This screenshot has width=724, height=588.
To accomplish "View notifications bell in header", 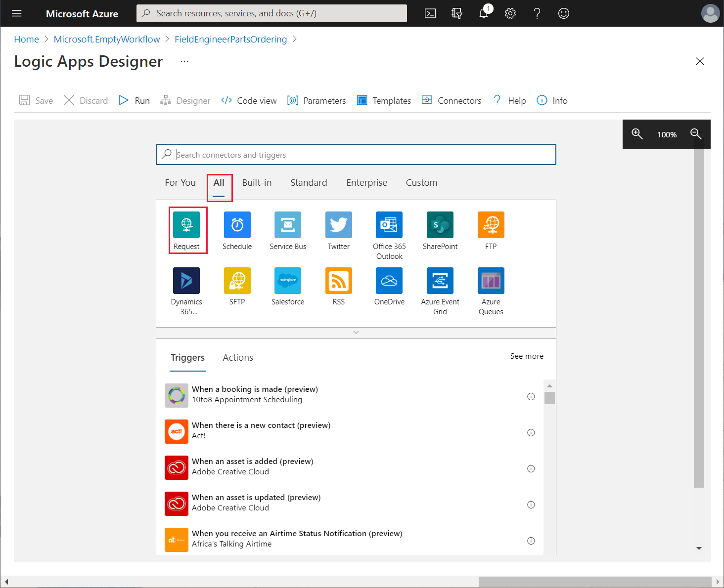I will tap(484, 13).
